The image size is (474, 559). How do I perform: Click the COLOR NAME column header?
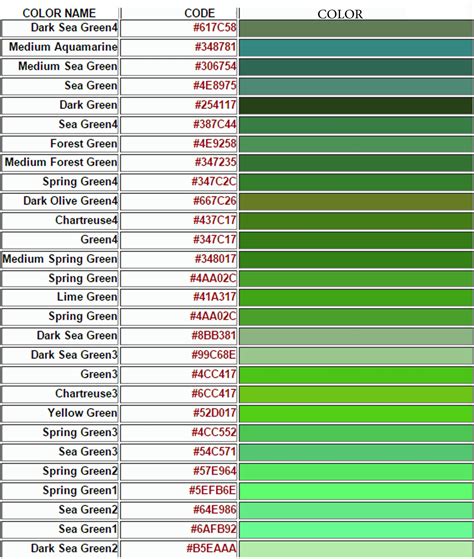pyautogui.click(x=59, y=13)
